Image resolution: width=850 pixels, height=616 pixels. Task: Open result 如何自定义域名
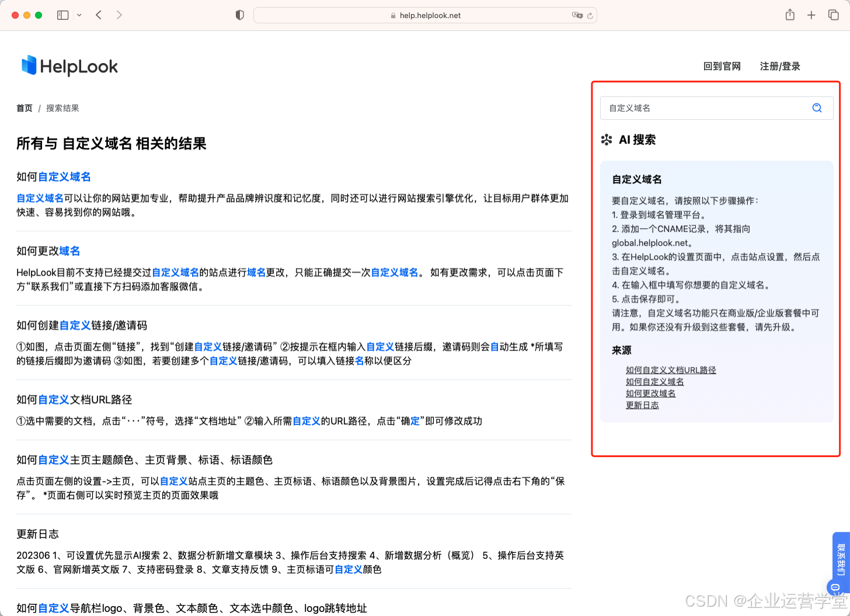(54, 176)
